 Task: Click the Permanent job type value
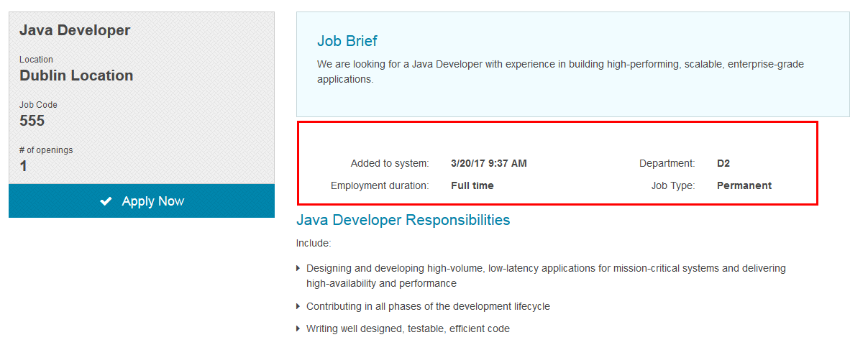click(x=744, y=185)
